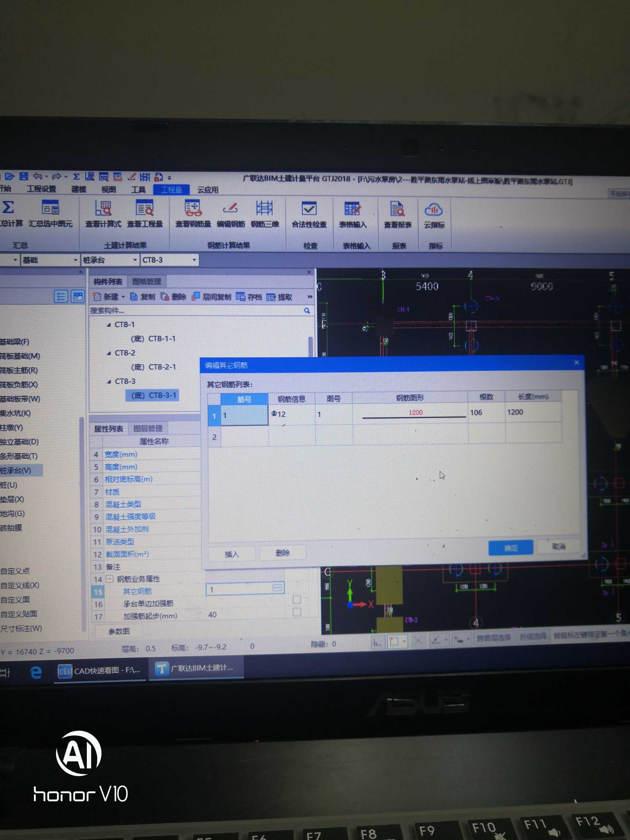This screenshot has height=840, width=630.
Task: Open the ellipsis button in 其它钢筋 field
Action: pos(277,588)
